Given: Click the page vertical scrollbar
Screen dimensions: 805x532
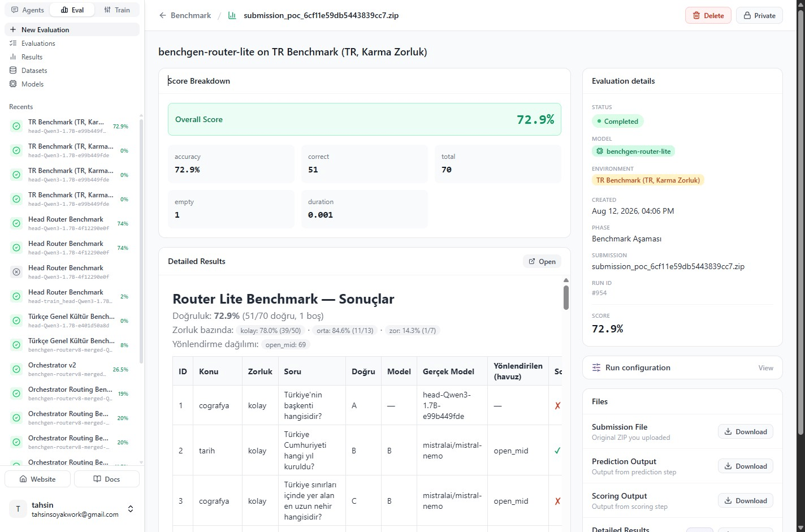Looking at the screenshot, I should click(x=800, y=223).
